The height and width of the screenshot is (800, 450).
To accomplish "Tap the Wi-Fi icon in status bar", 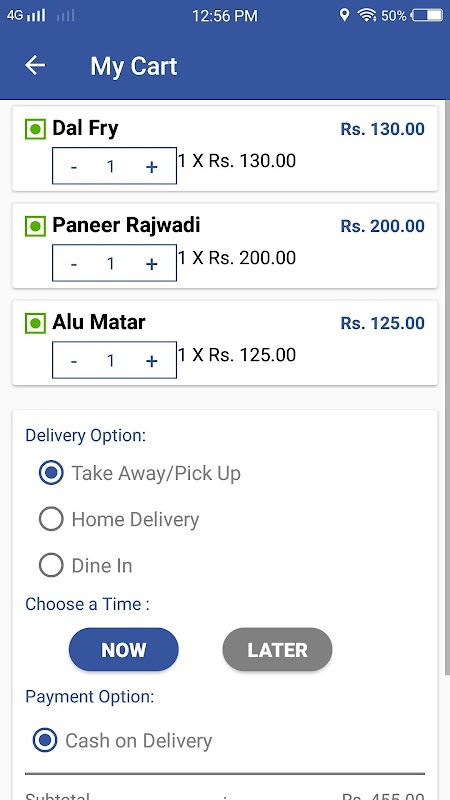I will tap(366, 15).
